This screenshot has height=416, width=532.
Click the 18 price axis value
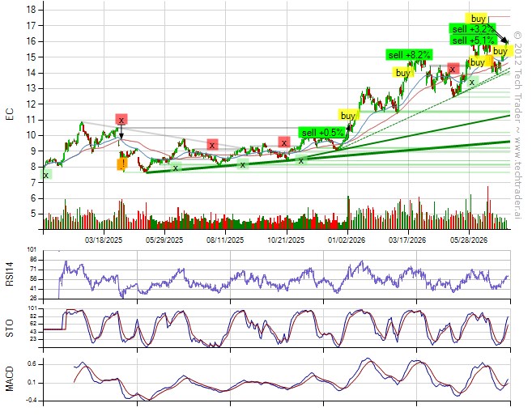point(31,10)
